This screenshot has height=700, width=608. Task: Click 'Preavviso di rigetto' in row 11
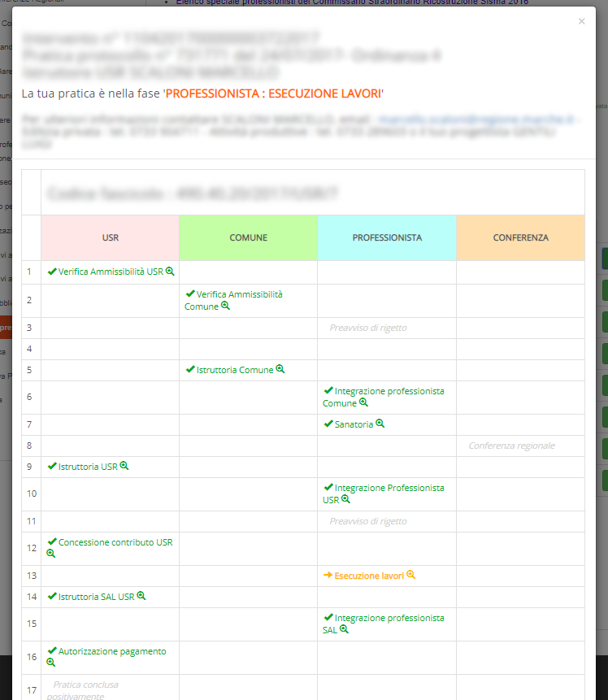pos(368,521)
